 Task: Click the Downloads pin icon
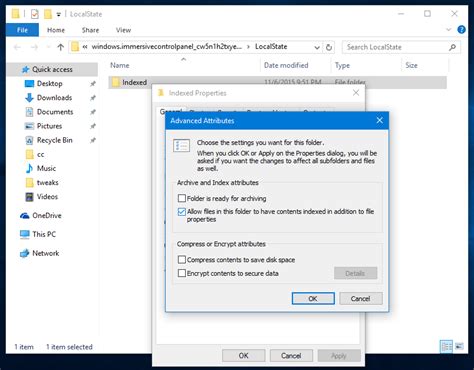(x=93, y=98)
